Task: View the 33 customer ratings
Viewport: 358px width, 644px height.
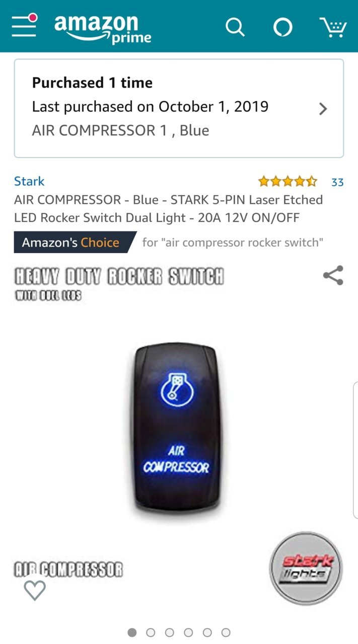Action: click(x=337, y=182)
